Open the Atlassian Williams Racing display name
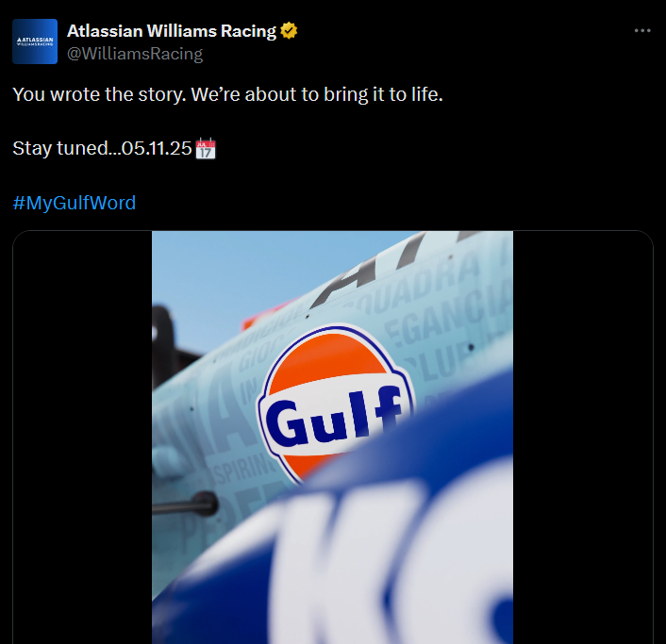 (171, 31)
